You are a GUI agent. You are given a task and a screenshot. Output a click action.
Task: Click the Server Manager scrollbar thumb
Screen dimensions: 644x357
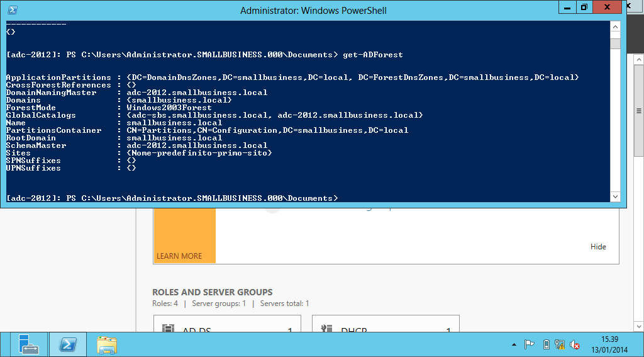click(x=639, y=111)
